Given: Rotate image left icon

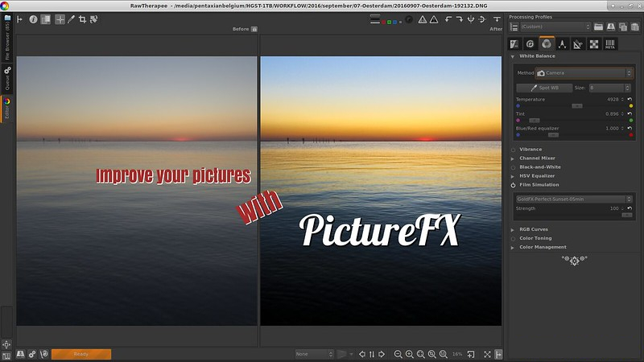Looking at the screenshot, I should (x=448, y=19).
